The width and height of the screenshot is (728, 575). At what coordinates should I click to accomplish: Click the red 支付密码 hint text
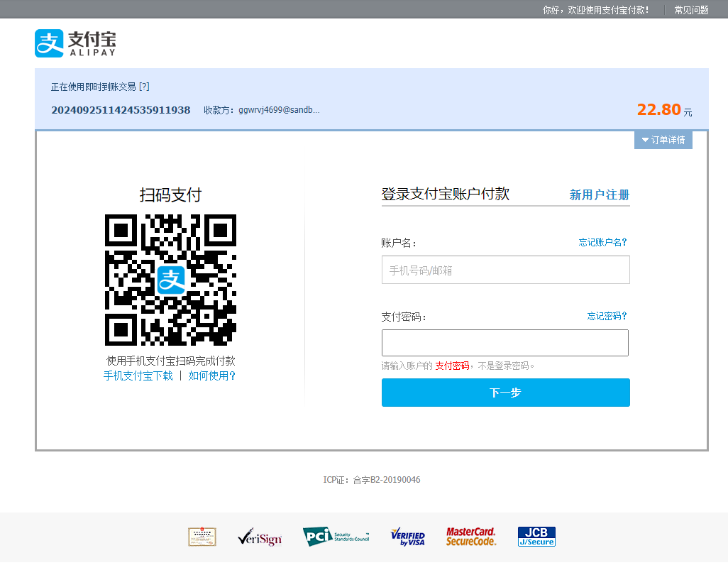click(x=452, y=366)
